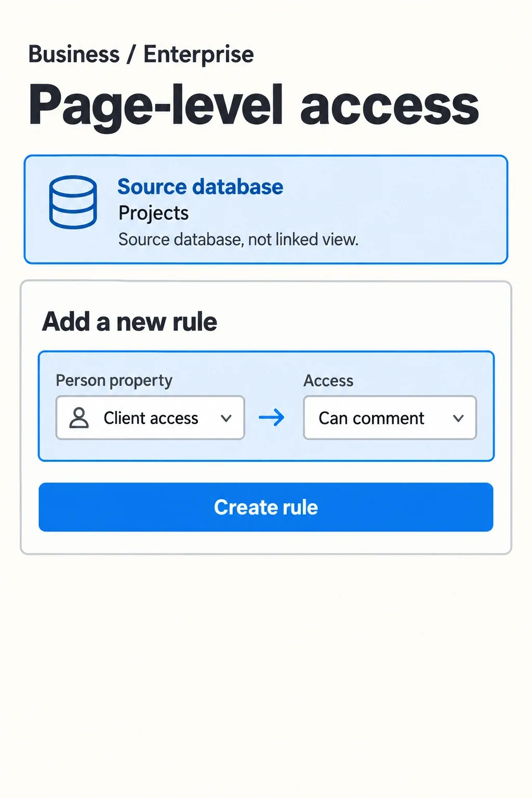
Task: Click the chevron arrow next to Can comment
Action: pyautogui.click(x=458, y=418)
